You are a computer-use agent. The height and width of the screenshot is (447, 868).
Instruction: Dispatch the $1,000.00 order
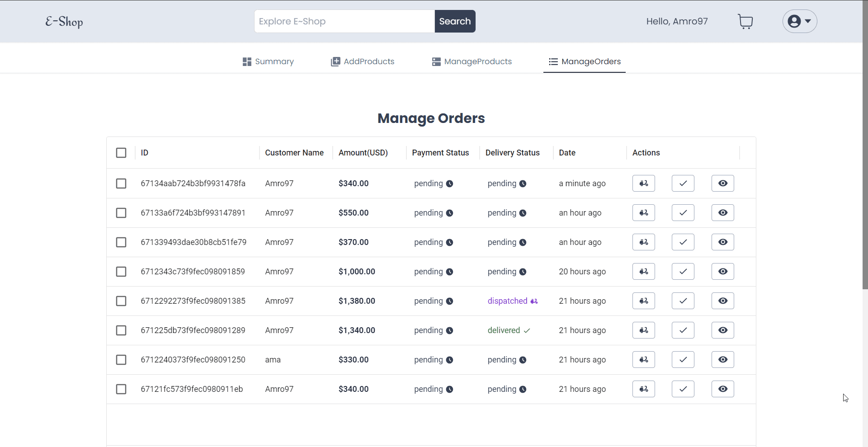643,272
